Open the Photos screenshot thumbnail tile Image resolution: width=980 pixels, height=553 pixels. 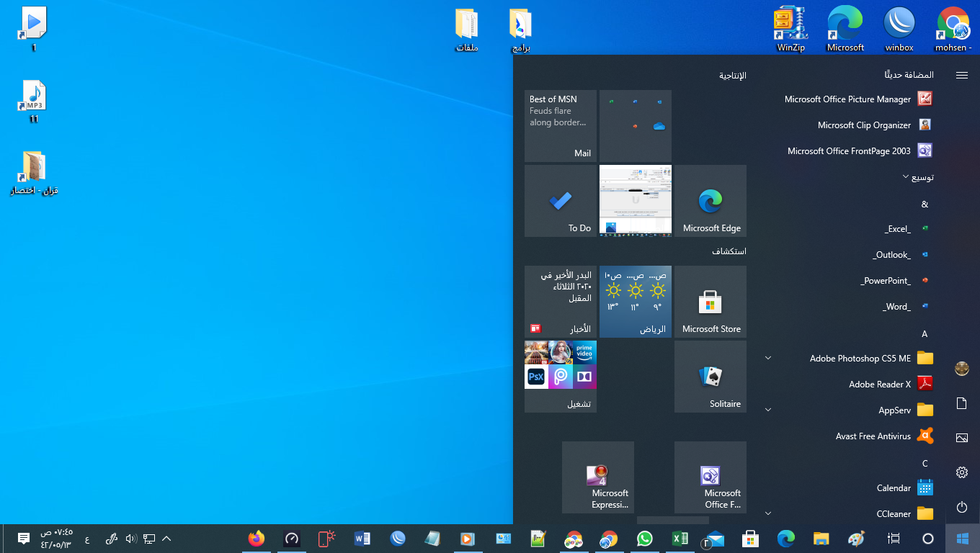[x=636, y=201]
